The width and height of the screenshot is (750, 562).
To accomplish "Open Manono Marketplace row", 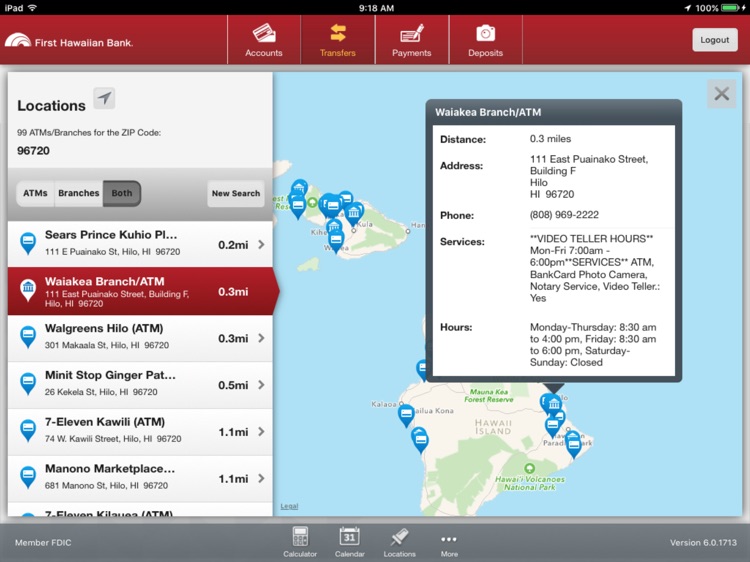I will point(140,478).
